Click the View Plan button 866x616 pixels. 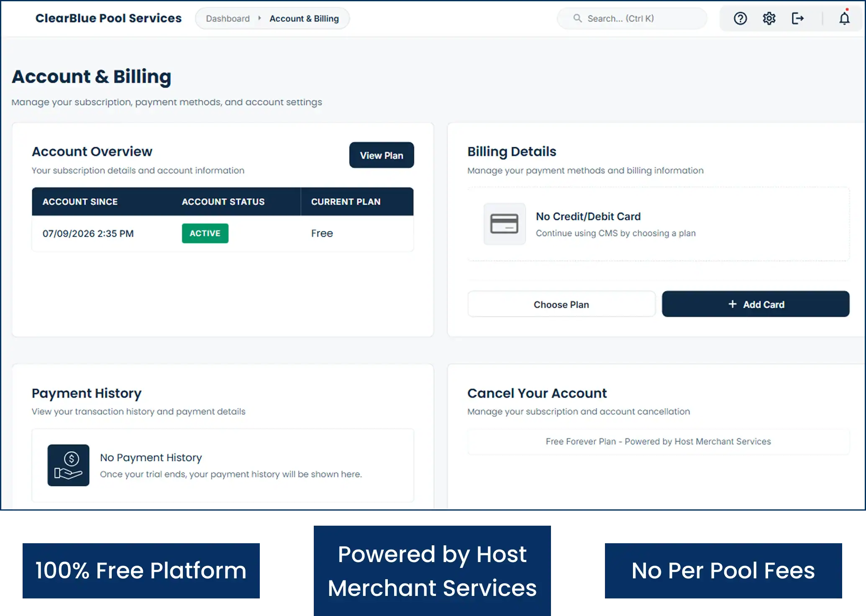click(x=382, y=155)
